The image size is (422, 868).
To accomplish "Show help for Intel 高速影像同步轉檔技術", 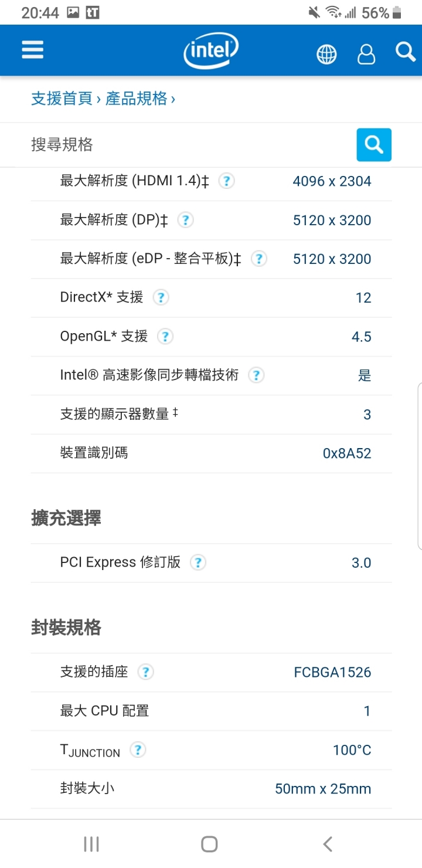I will pyautogui.click(x=256, y=375).
